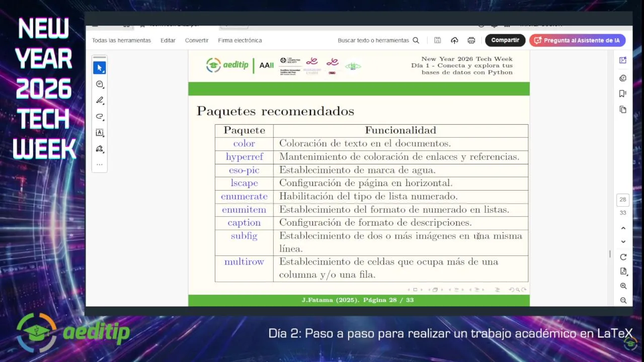Print the document
644x362 pixels.
point(471,40)
